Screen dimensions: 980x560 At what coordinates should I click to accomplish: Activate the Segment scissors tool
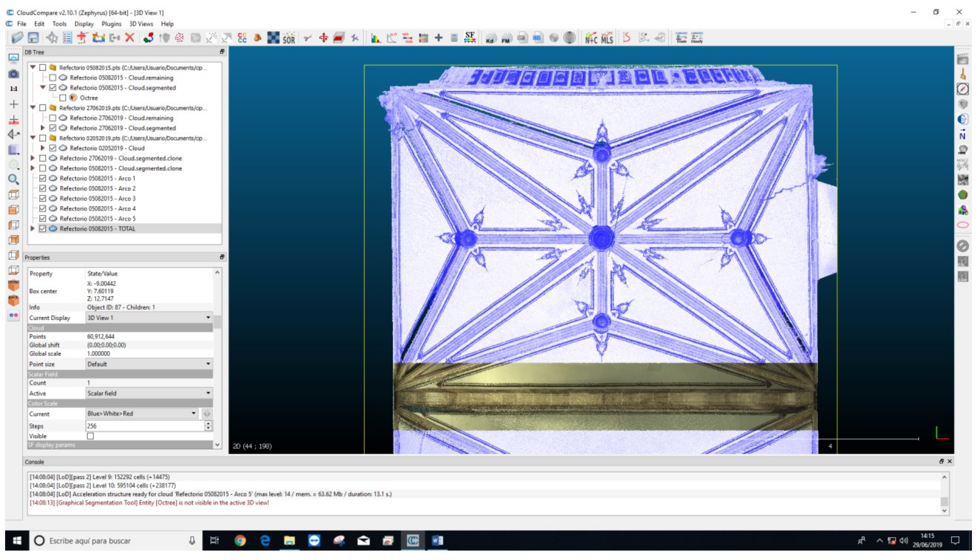(307, 38)
